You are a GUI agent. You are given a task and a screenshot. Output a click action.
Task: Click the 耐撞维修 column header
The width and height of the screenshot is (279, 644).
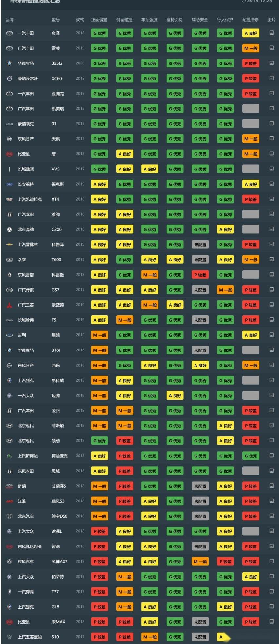point(250,20)
